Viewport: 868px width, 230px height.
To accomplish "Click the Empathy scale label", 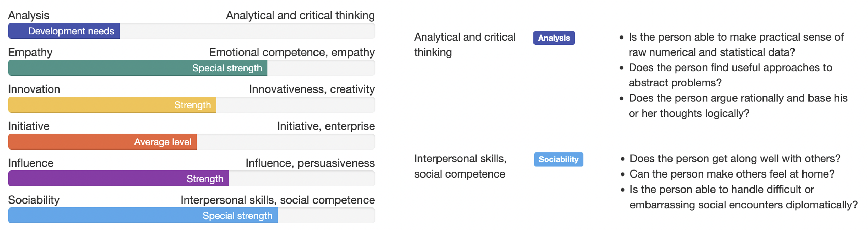I will pyautogui.click(x=30, y=52).
